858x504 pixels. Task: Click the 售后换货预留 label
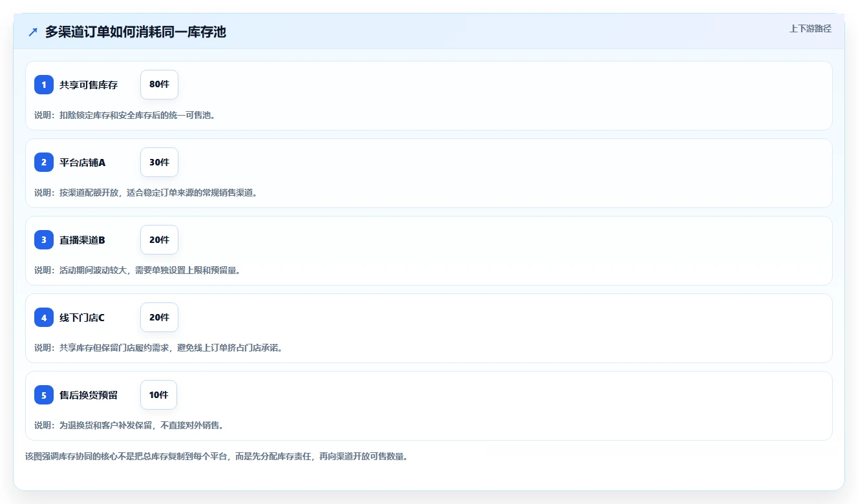(x=89, y=395)
